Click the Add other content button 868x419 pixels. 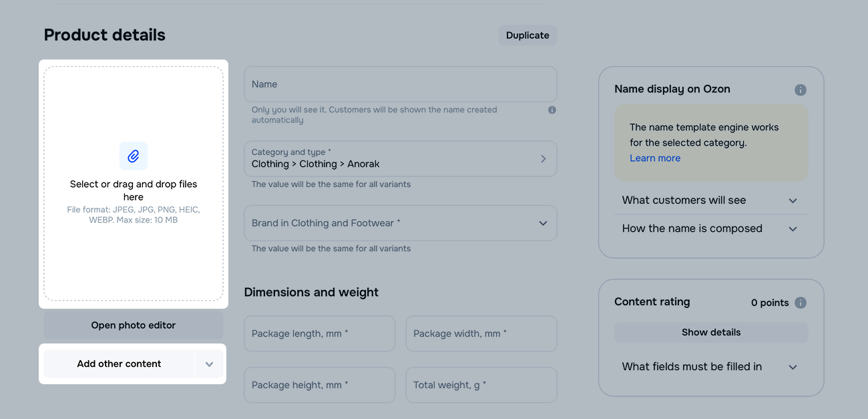(119, 364)
